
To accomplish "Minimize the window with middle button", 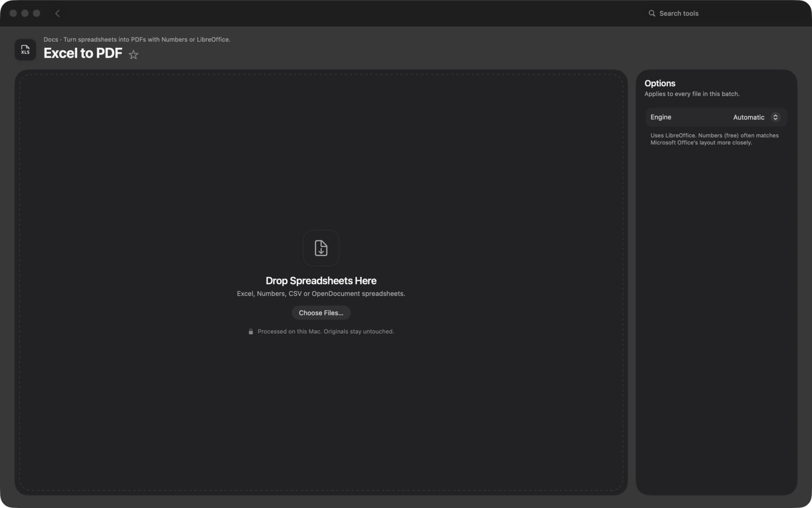I will point(25,13).
